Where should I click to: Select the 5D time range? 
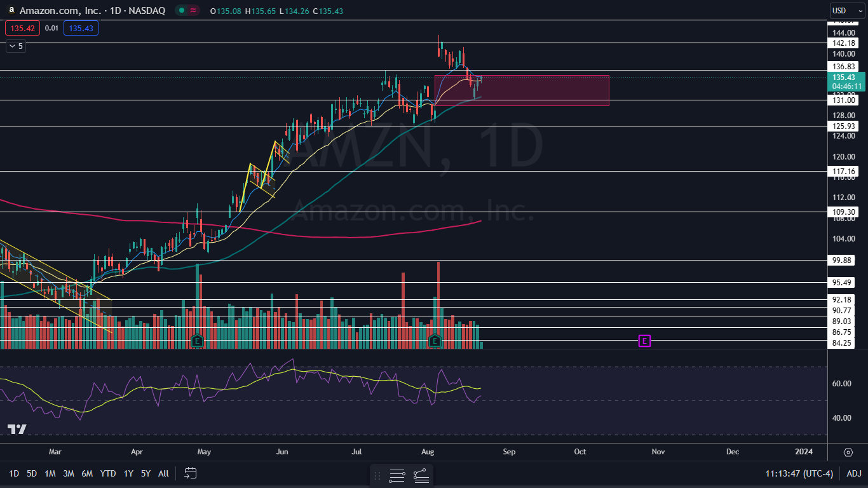32,473
